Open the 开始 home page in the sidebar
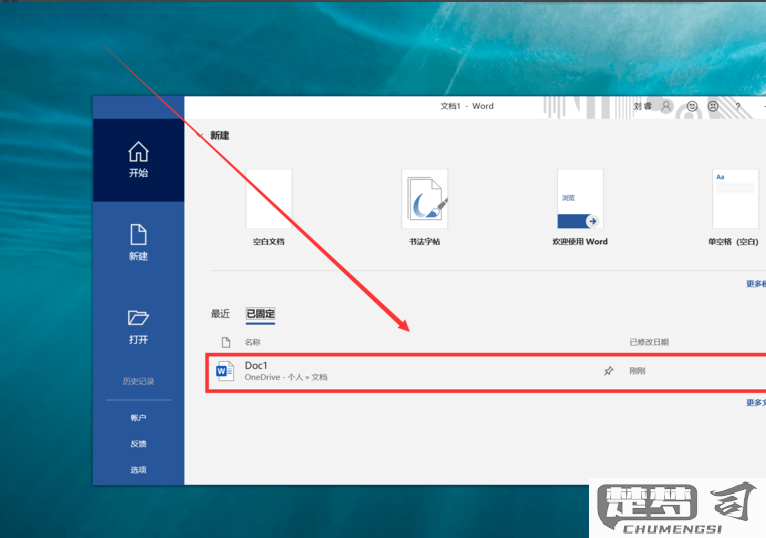The image size is (766, 538). point(138,160)
